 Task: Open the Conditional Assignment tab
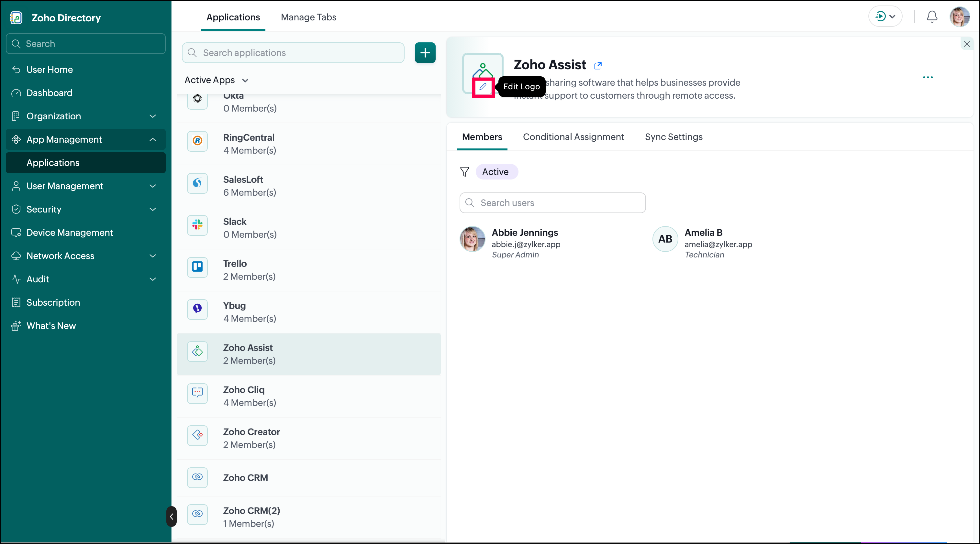point(573,137)
